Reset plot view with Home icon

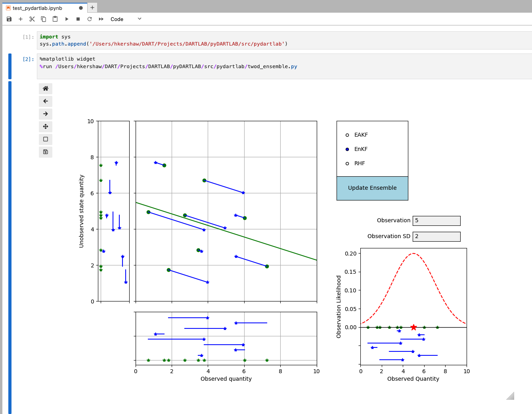(46, 89)
